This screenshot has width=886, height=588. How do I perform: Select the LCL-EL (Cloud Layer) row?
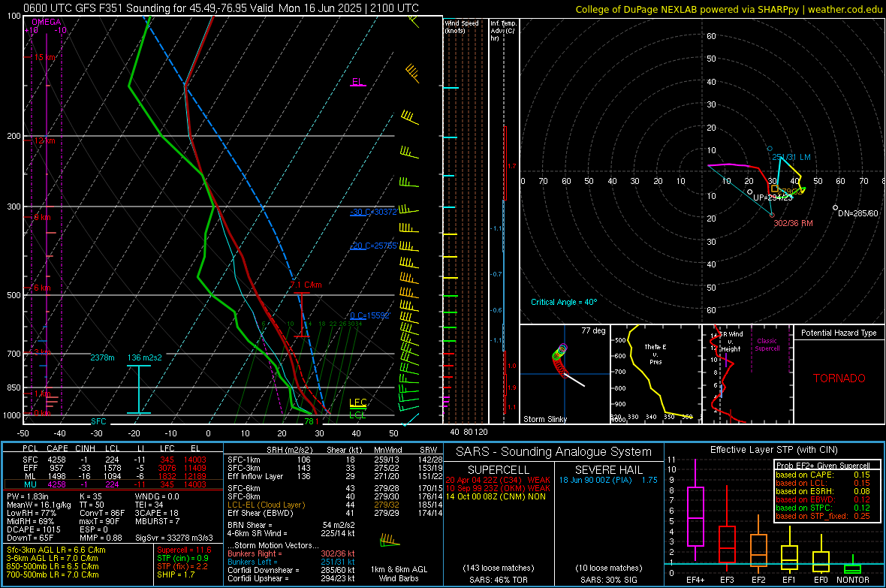tap(335, 505)
